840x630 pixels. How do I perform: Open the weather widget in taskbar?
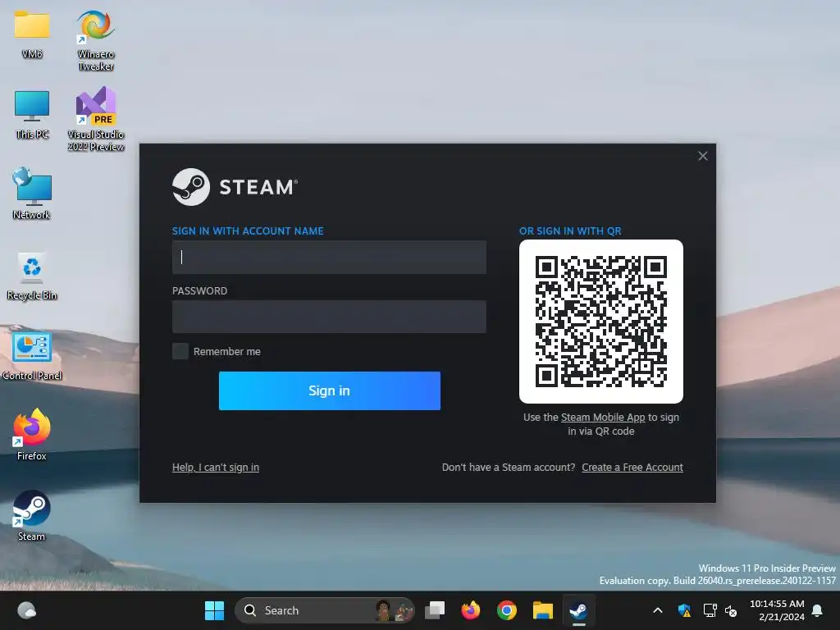click(x=26, y=610)
